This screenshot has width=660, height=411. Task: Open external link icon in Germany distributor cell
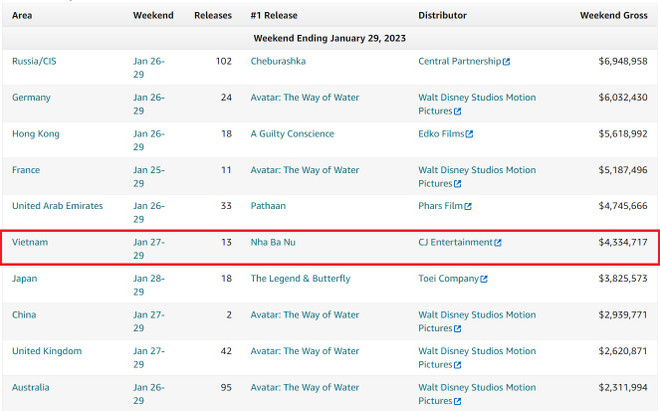pyautogui.click(x=458, y=112)
